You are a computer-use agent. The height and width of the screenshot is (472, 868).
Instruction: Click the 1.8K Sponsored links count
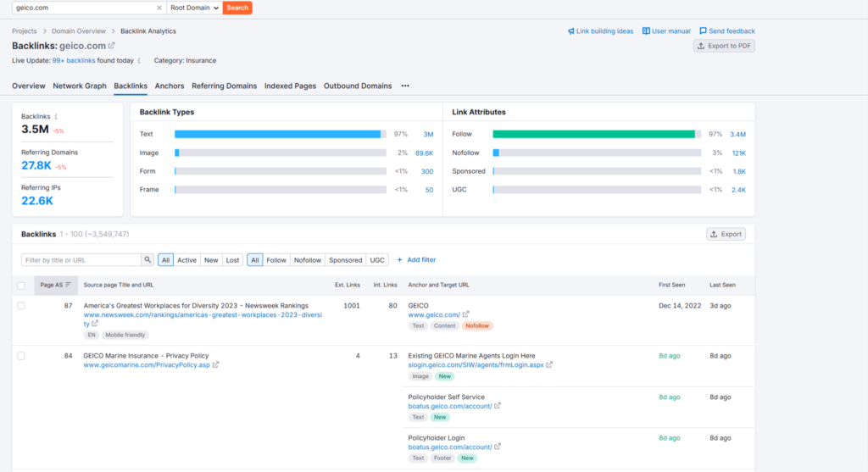coord(739,171)
